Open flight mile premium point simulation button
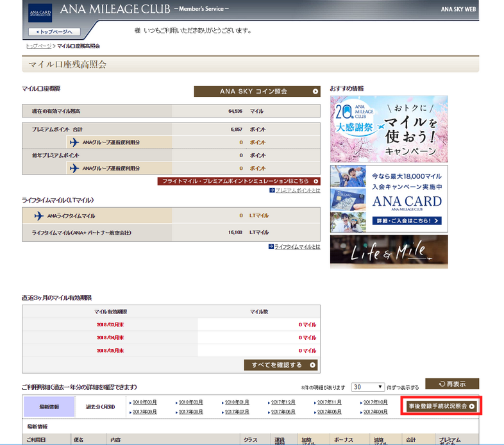 tap(239, 181)
